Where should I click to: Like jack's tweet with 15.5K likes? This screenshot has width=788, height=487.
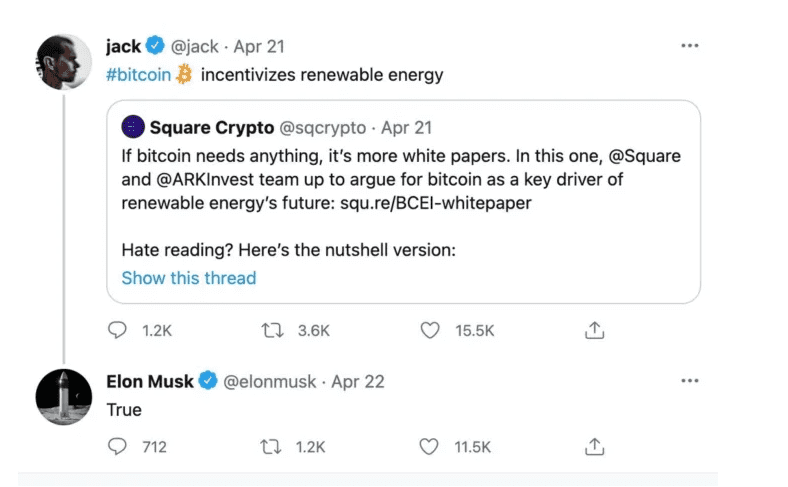pos(432,330)
